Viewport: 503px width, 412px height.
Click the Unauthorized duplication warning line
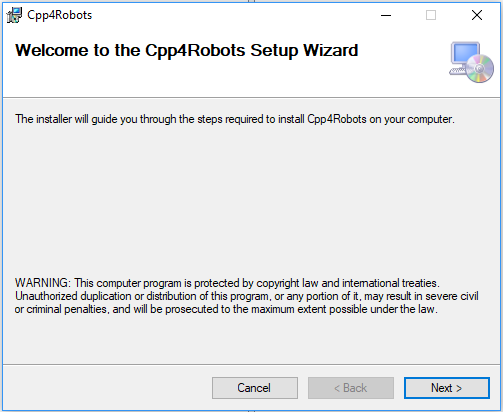[247, 296]
